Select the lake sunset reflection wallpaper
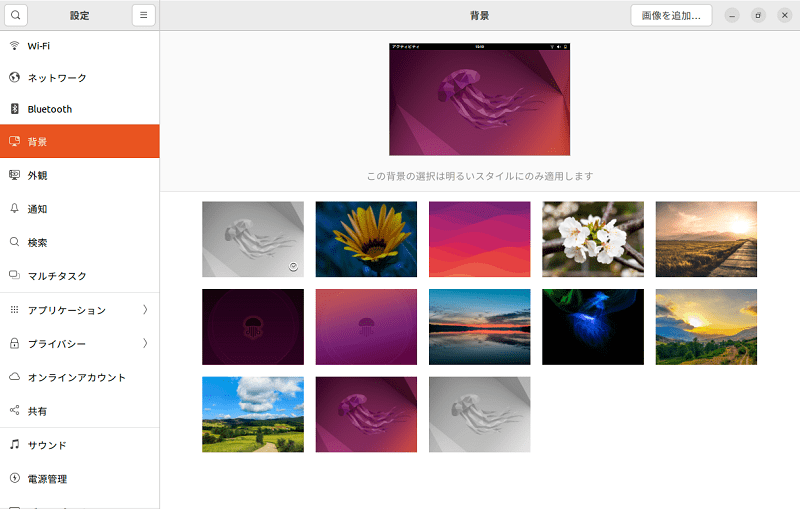 coord(480,327)
